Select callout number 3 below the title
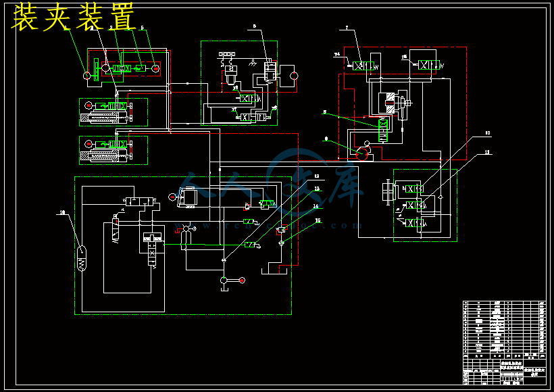The width and height of the screenshot is (554, 392). click(111, 27)
